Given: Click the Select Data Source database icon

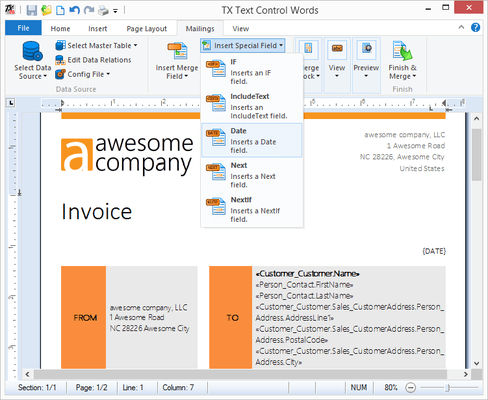Looking at the screenshot, I should (x=32, y=51).
